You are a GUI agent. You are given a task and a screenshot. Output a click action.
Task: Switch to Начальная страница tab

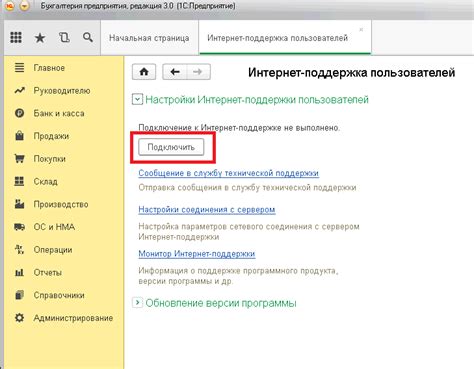(x=149, y=38)
